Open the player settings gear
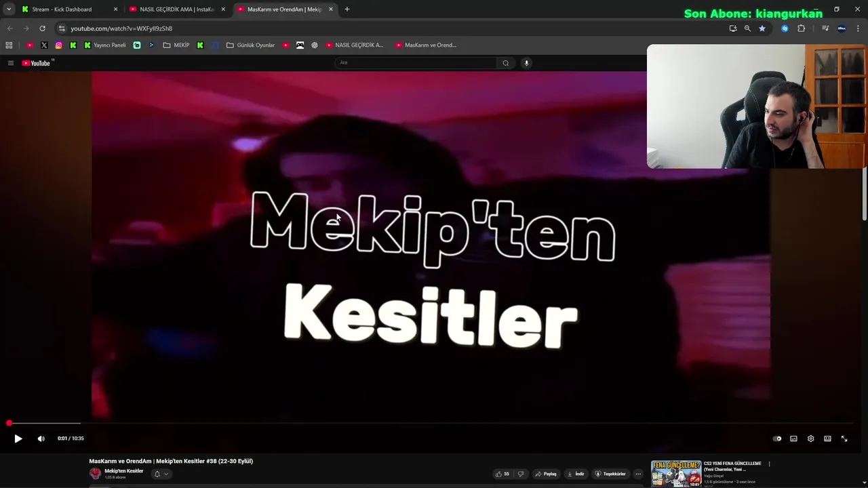 810,439
